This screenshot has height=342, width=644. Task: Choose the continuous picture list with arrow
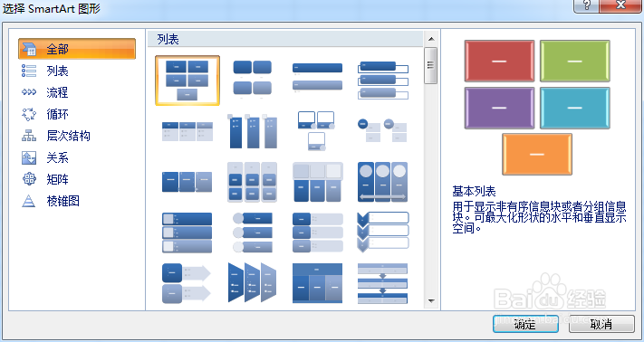[x=383, y=182]
